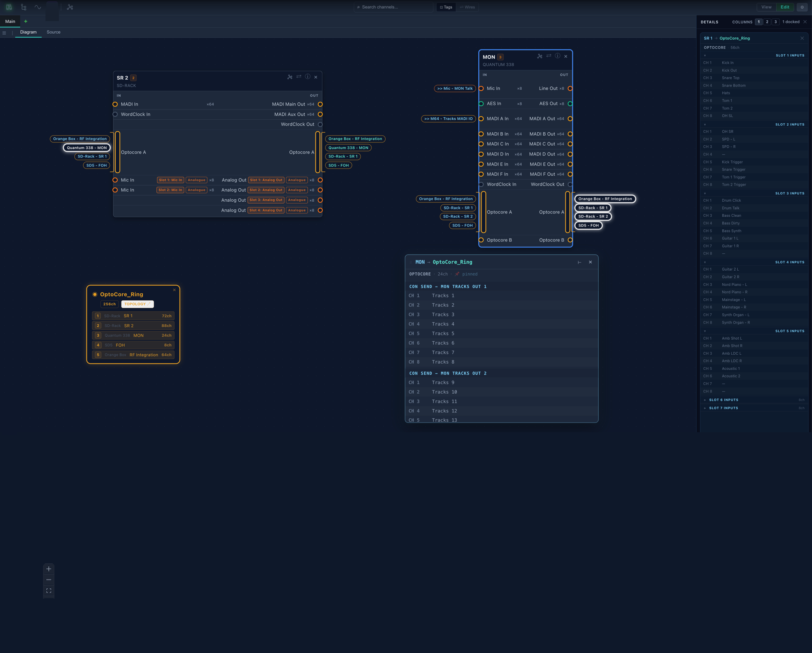This screenshot has height=653, width=812.
Task: Focus the Search channels input field
Action: tap(393, 7)
